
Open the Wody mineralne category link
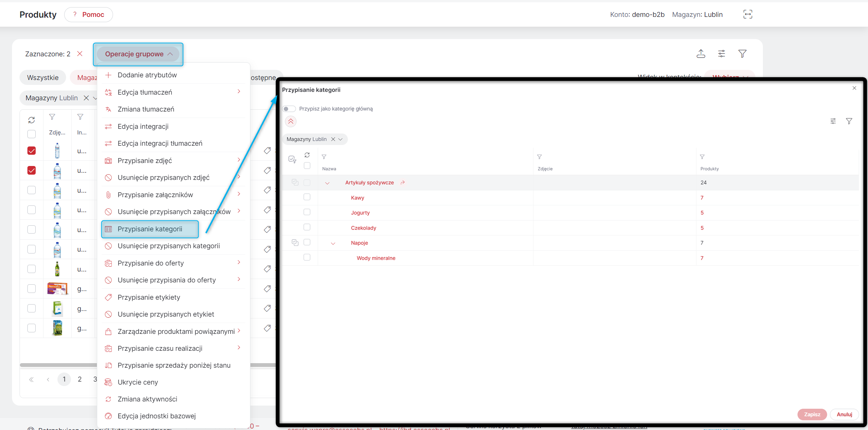coord(376,258)
